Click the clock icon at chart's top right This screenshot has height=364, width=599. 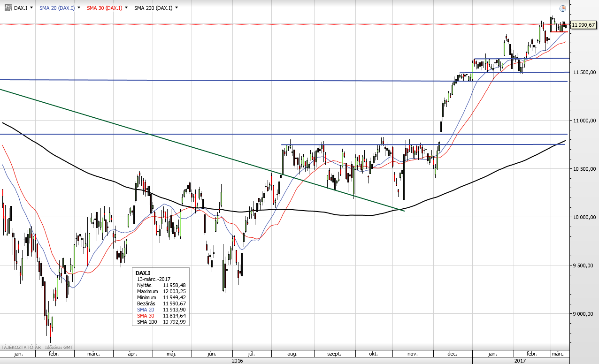click(x=563, y=8)
